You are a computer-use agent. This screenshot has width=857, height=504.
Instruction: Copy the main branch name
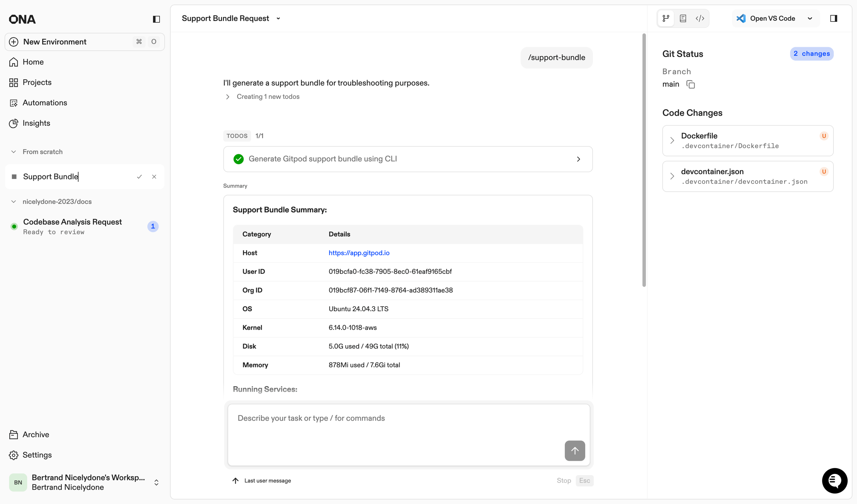[691, 85]
